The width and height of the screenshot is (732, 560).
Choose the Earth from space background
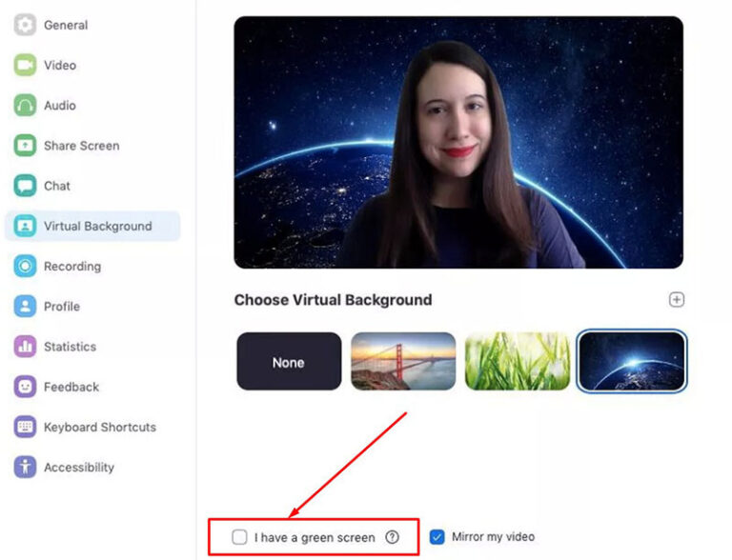tap(632, 361)
